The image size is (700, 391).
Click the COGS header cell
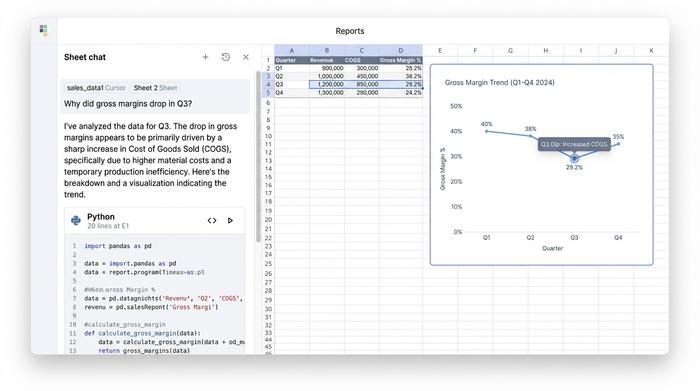click(x=362, y=60)
